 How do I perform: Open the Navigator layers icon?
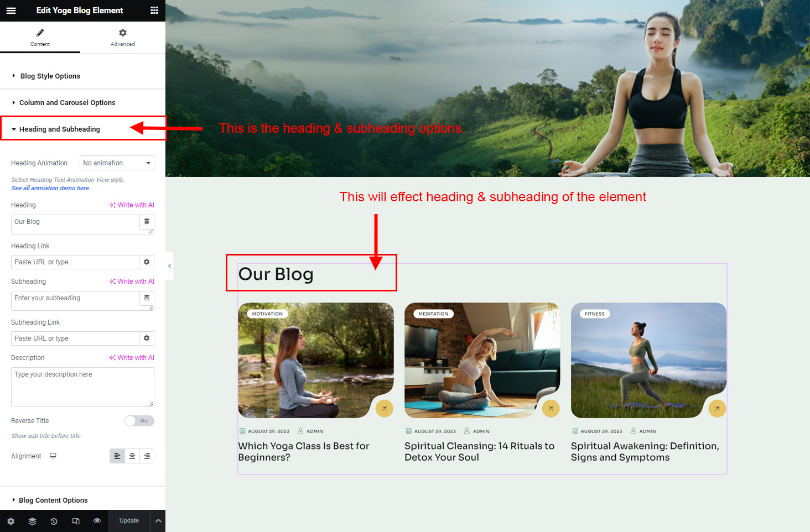[33, 521]
